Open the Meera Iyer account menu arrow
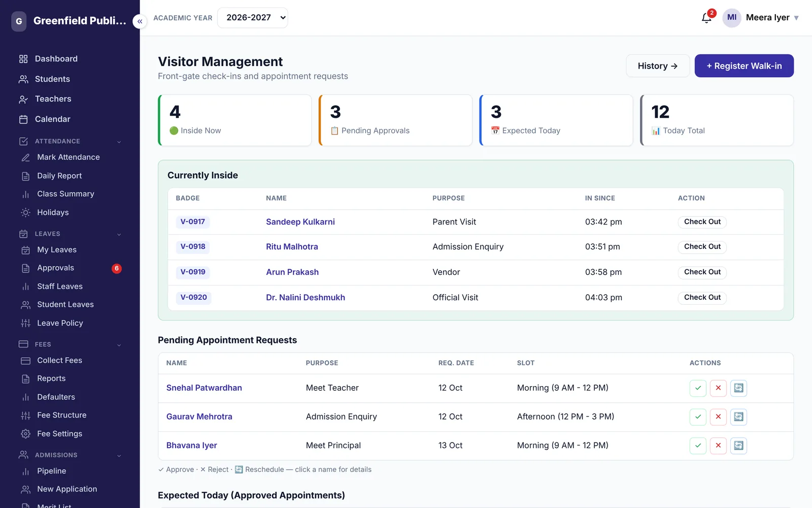 pyautogui.click(x=796, y=18)
